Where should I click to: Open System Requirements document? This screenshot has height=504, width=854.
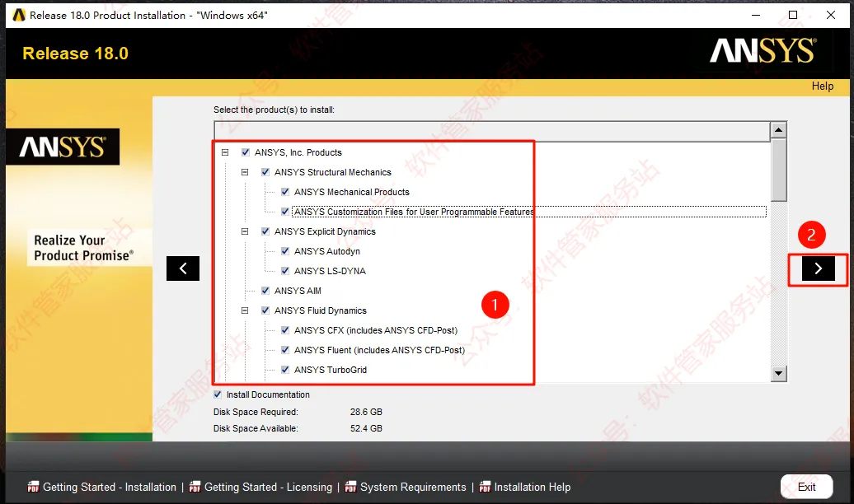tap(413, 488)
